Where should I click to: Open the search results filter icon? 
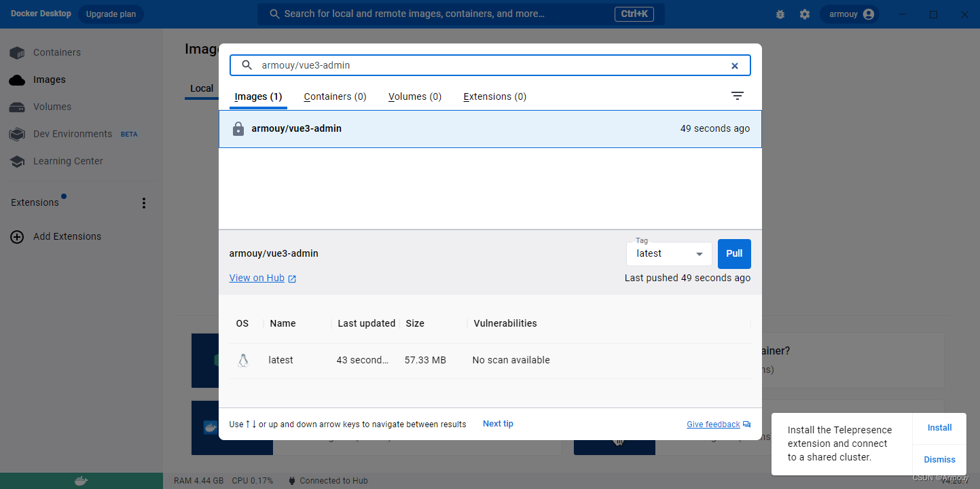(738, 96)
